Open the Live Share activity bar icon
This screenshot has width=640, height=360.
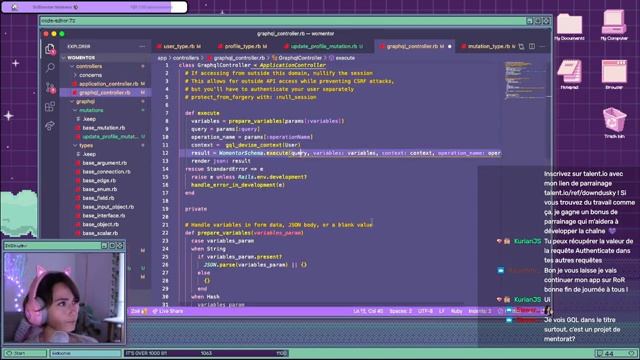click(x=50, y=126)
